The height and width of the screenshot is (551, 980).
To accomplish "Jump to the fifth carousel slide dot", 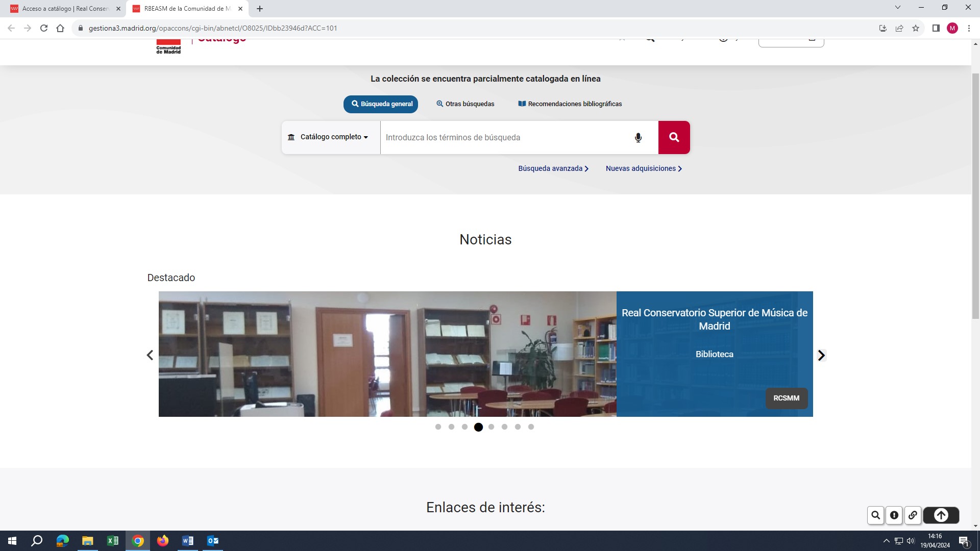I will pyautogui.click(x=492, y=427).
